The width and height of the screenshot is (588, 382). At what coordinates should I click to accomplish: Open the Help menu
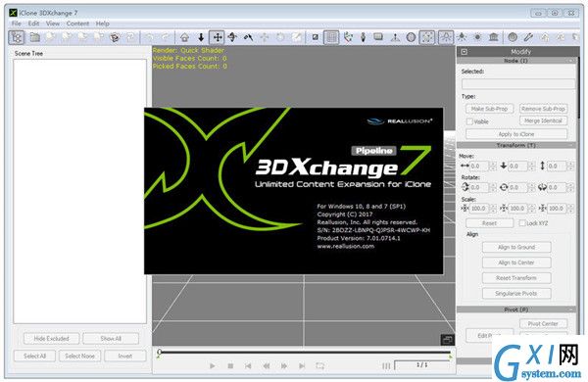(102, 24)
